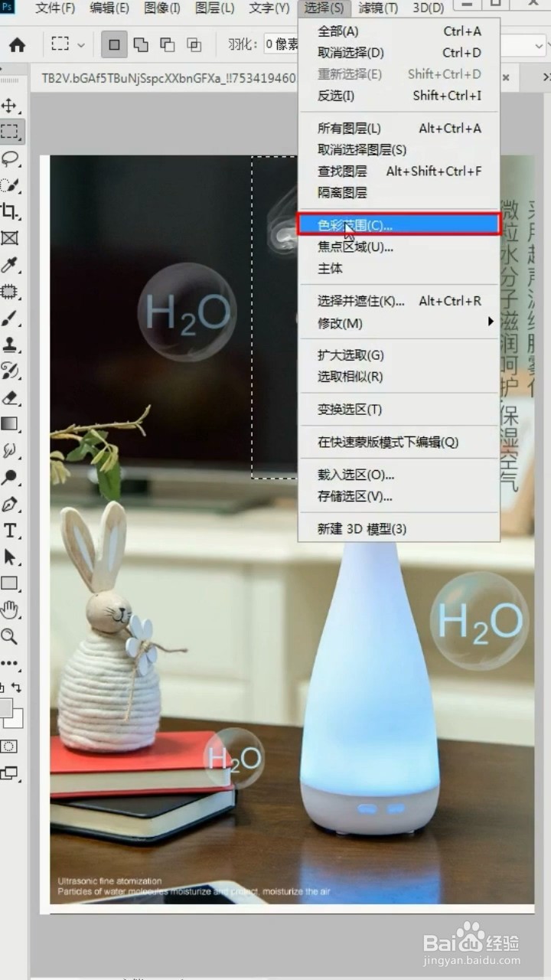The width and height of the screenshot is (551, 980).
Task: Choose Subtract from Selection mode button
Action: click(168, 44)
